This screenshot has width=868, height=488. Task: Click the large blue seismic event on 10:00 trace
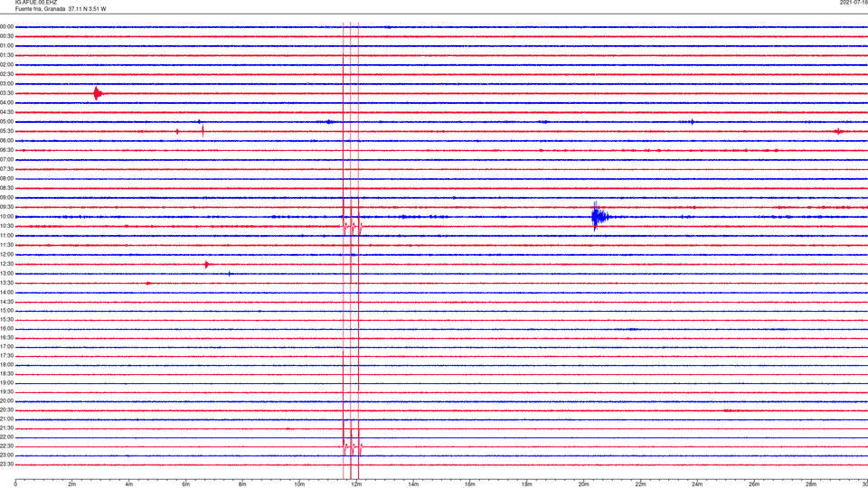tap(599, 216)
